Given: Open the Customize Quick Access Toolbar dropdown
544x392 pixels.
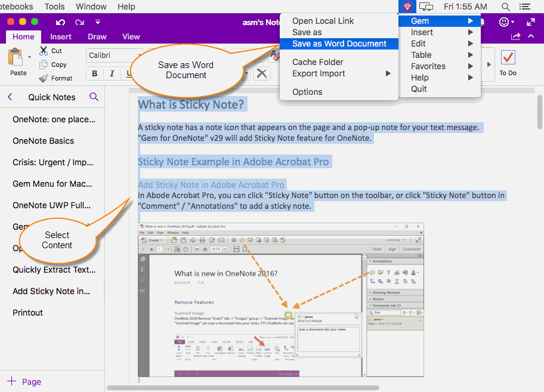Looking at the screenshot, I should coord(98,22).
